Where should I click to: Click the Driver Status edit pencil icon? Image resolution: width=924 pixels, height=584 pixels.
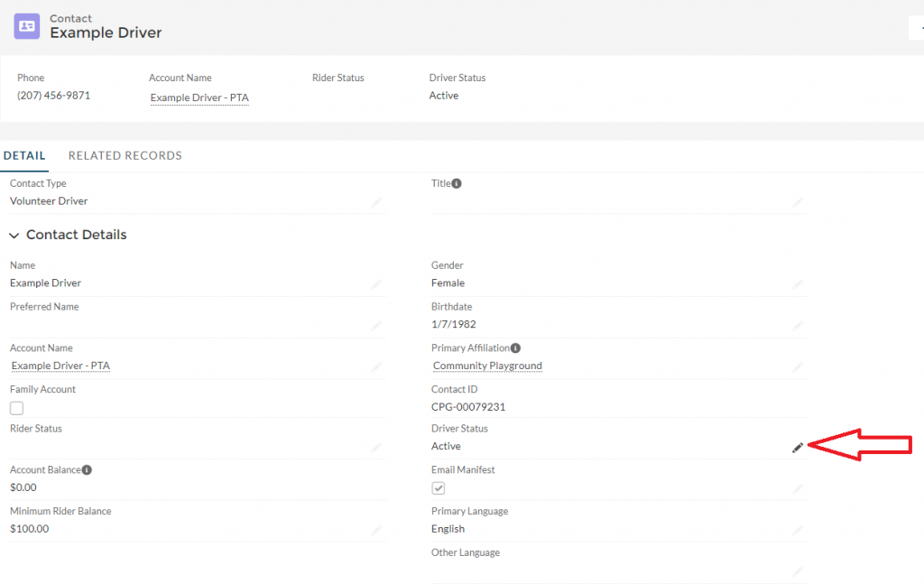(798, 448)
